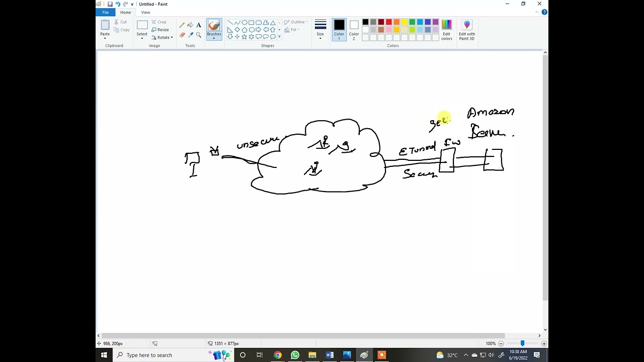
Task: Select the Text tool
Action: 199,25
